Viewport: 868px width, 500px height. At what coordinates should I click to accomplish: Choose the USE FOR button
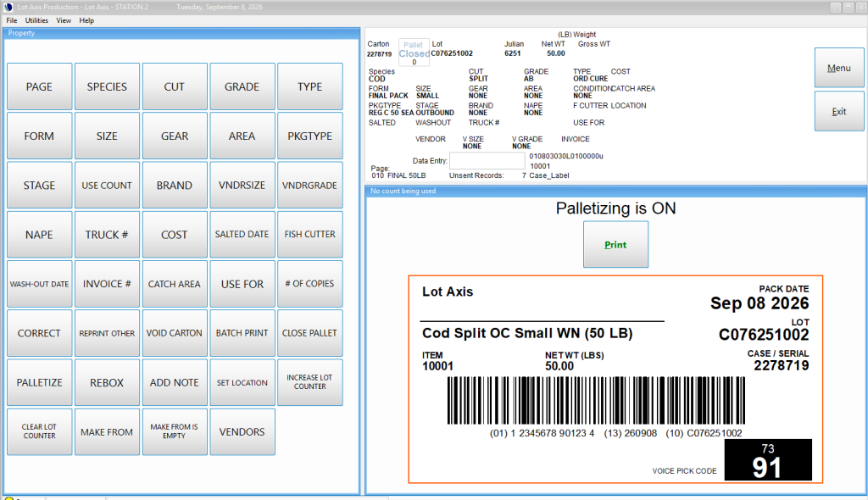point(242,284)
